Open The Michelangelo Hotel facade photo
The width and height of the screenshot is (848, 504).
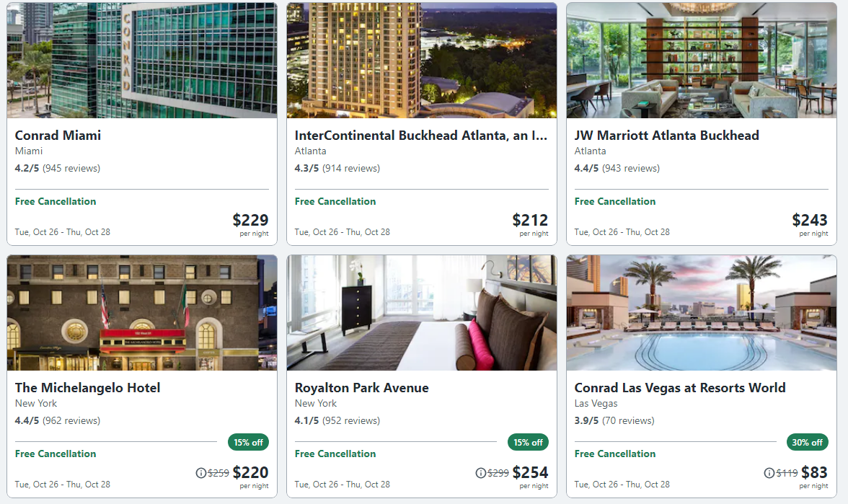point(141,313)
